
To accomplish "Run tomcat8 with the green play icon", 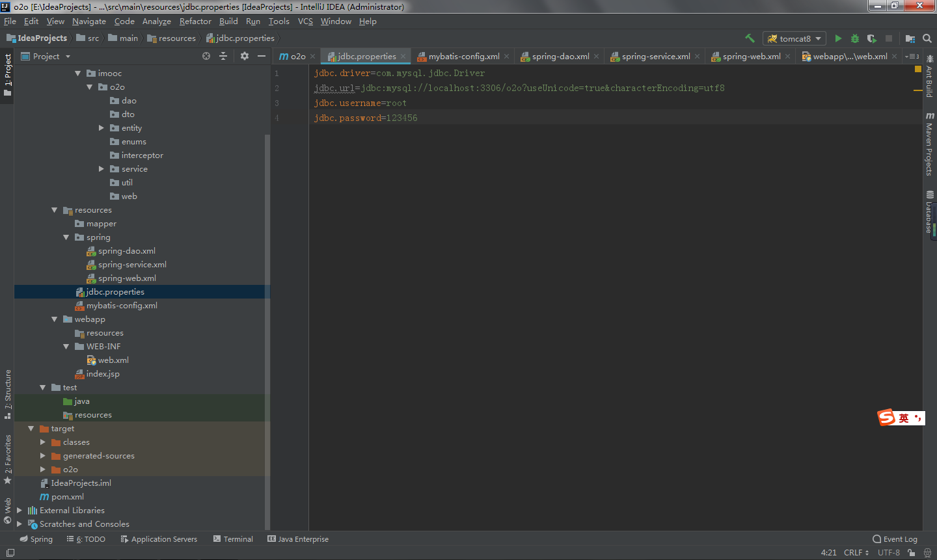I will pyautogui.click(x=838, y=38).
